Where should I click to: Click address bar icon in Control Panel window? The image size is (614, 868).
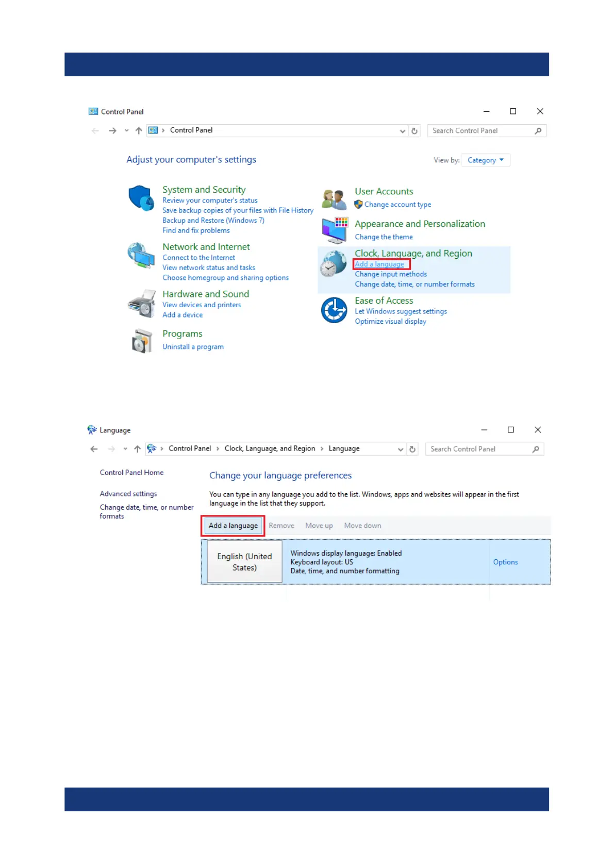pyautogui.click(x=153, y=130)
